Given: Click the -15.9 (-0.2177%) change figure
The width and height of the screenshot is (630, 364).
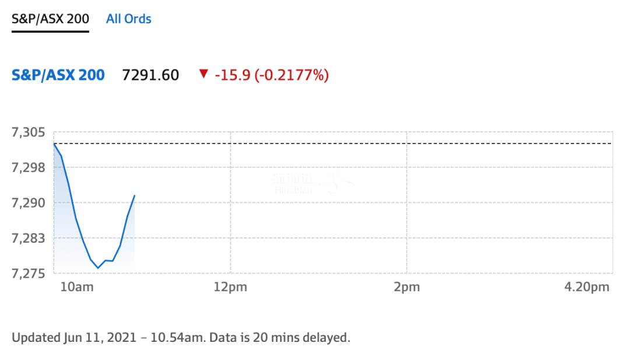Looking at the screenshot, I should pyautogui.click(x=272, y=75).
